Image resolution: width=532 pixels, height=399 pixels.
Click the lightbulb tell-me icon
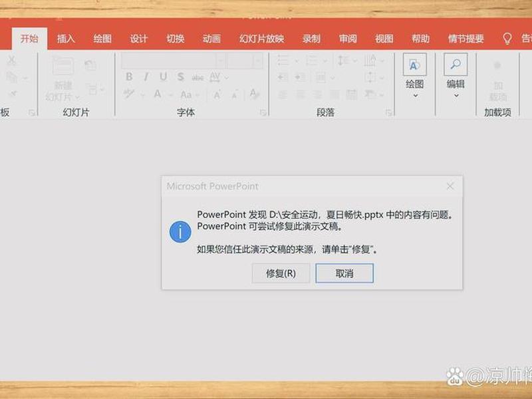click(x=507, y=39)
